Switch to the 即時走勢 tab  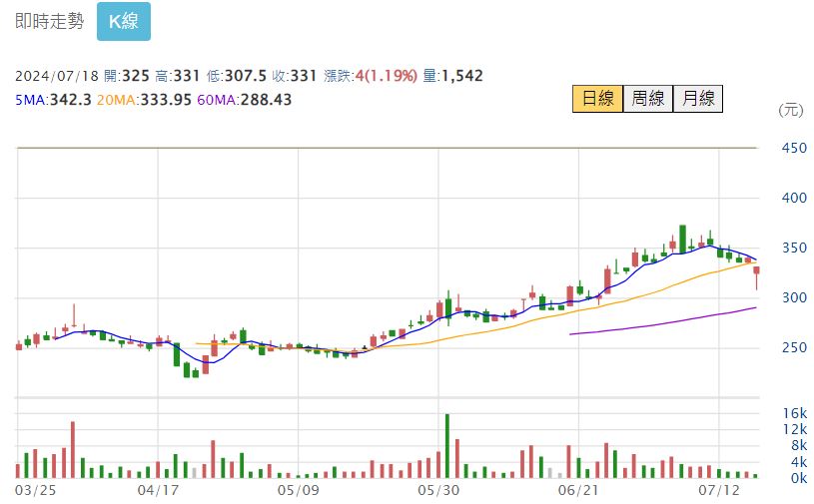[49, 22]
